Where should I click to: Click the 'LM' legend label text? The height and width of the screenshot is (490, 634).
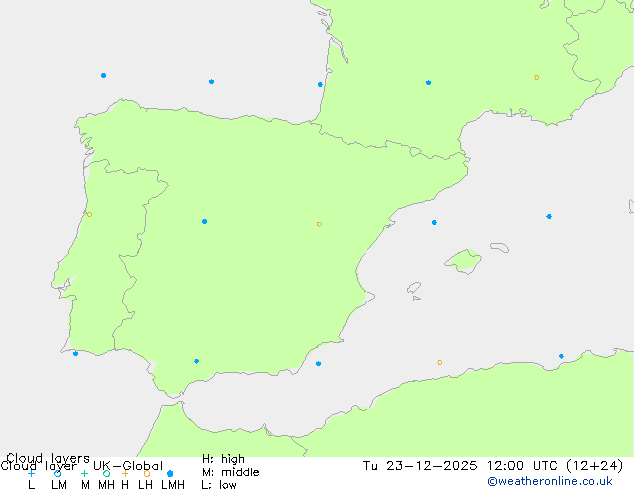[59, 485]
